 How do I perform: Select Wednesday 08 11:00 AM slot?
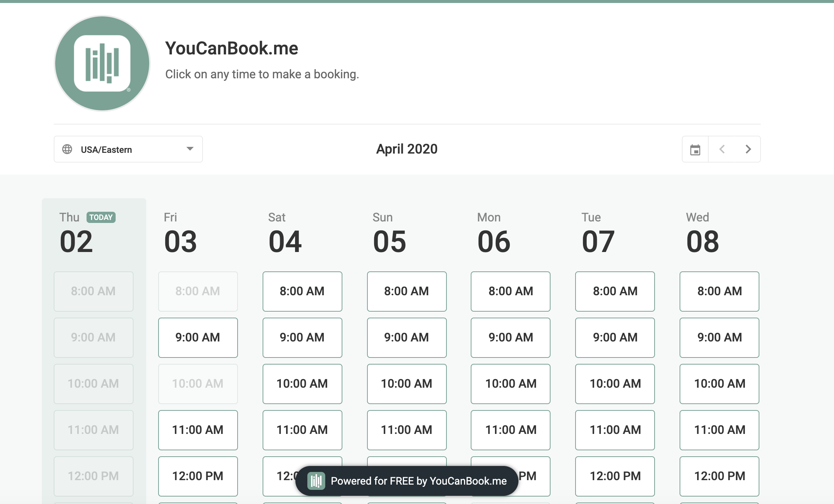pyautogui.click(x=719, y=430)
